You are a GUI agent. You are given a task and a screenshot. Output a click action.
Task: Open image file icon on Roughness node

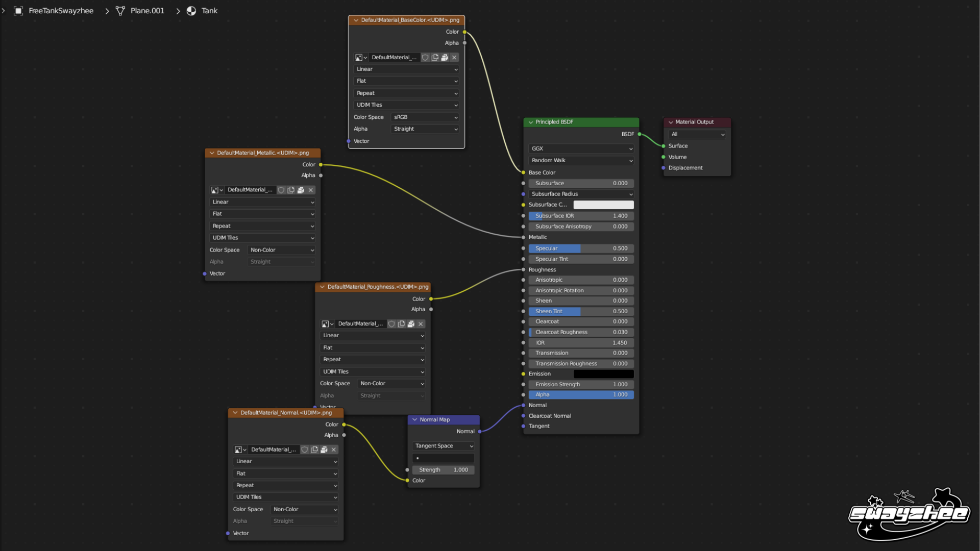click(x=411, y=324)
